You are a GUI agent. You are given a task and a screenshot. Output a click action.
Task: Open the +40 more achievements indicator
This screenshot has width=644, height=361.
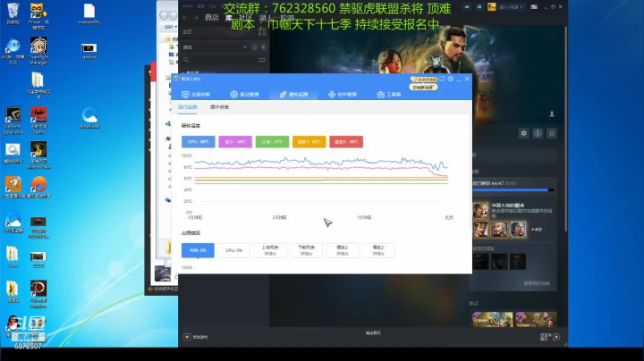click(x=537, y=230)
